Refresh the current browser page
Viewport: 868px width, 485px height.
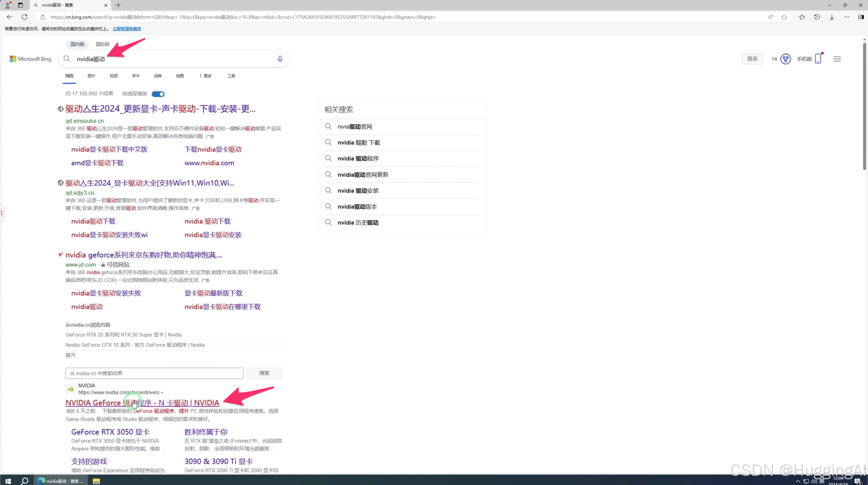[25, 17]
